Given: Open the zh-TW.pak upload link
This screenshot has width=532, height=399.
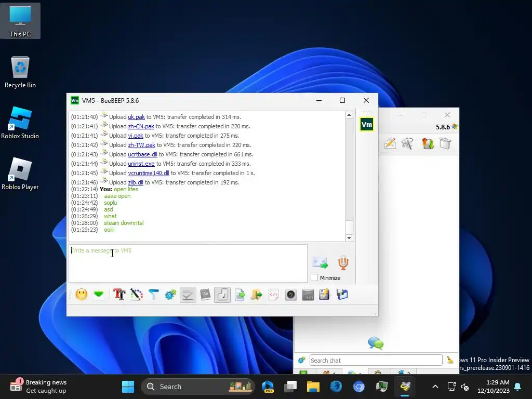Looking at the screenshot, I should click(x=141, y=145).
